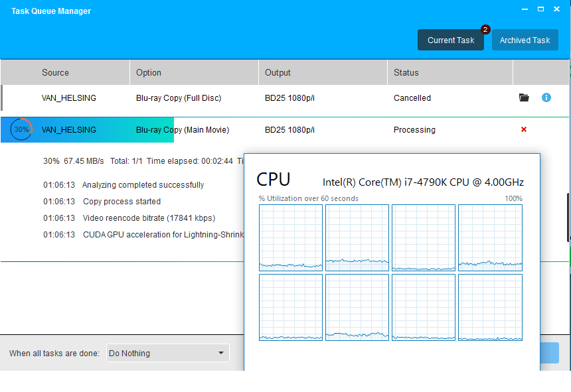
Task: Select the 'Video reencode bitrate' log line
Action: point(149,218)
